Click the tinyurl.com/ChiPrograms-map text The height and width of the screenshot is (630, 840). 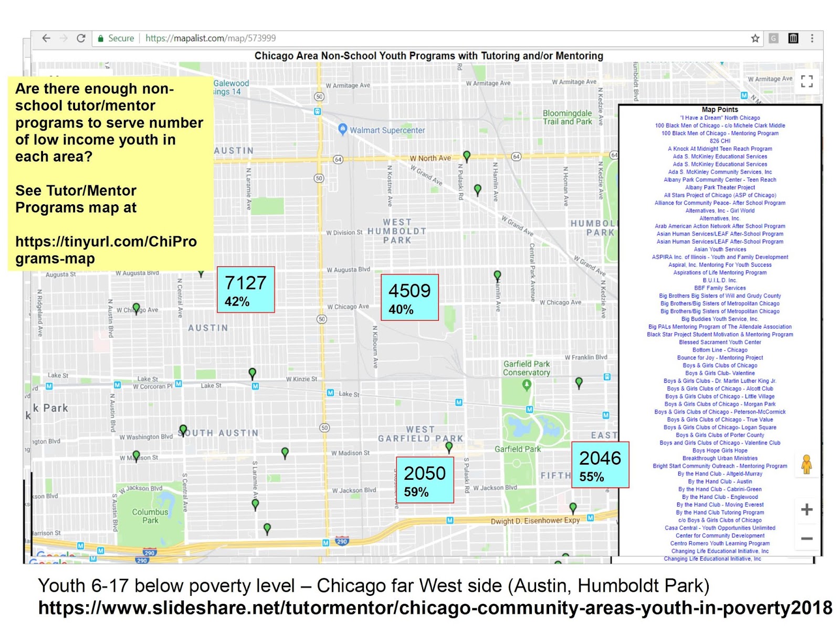(x=106, y=250)
